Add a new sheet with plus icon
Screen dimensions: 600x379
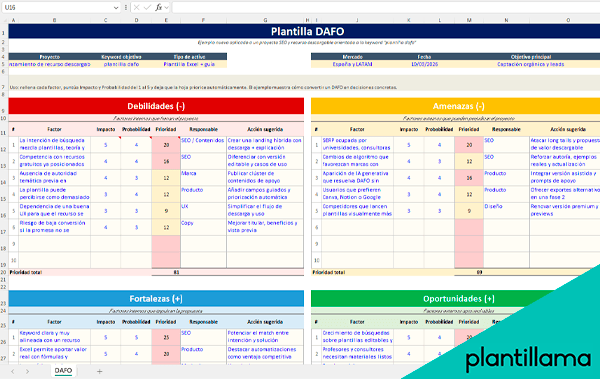coord(99,371)
